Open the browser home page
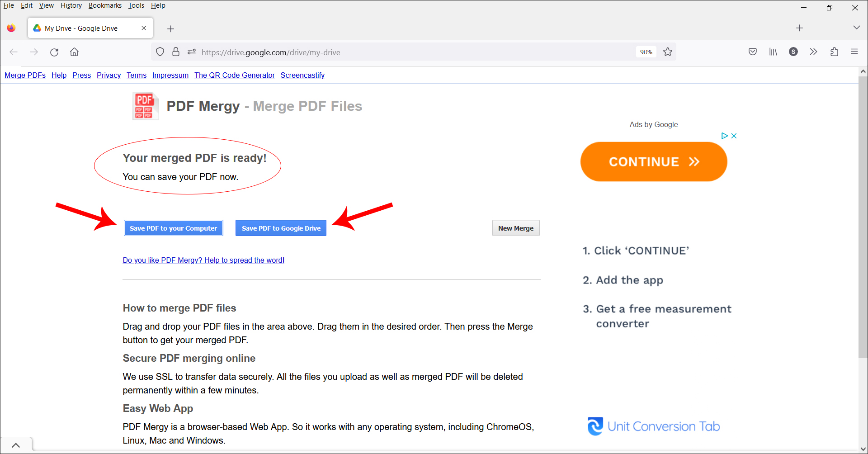Image resolution: width=868 pixels, height=454 pixels. pyautogui.click(x=74, y=52)
